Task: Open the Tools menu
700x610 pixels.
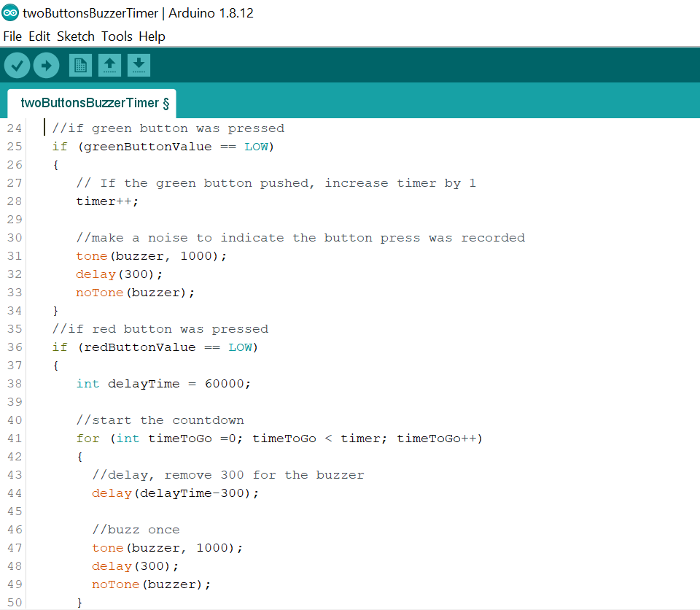Action: [117, 36]
